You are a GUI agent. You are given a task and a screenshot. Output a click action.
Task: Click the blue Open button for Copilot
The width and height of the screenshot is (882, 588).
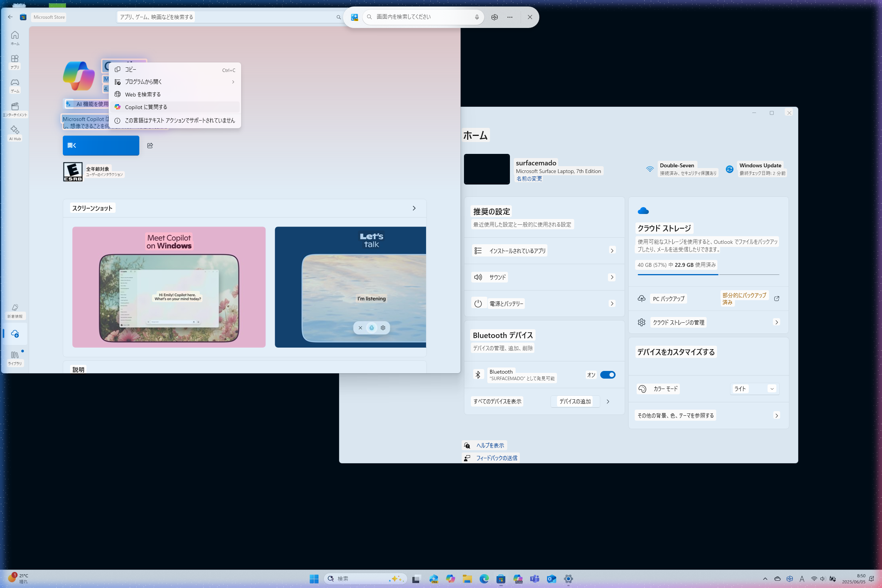[x=101, y=145]
